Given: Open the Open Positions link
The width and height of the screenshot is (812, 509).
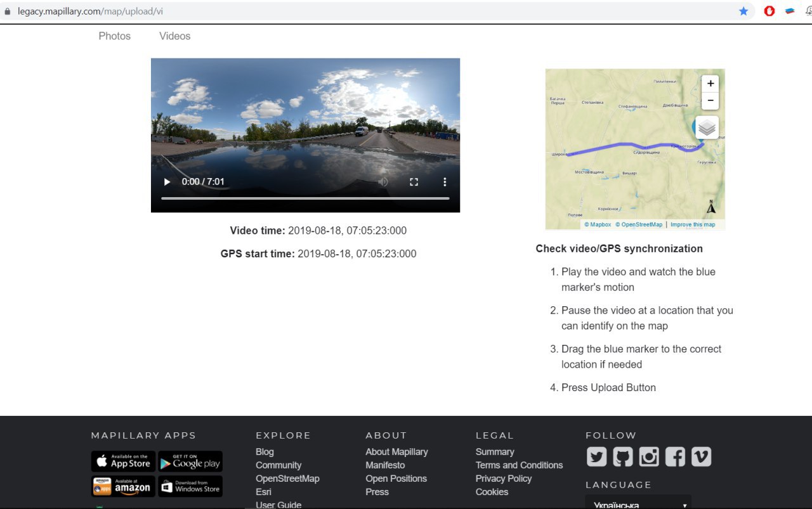Looking at the screenshot, I should pyautogui.click(x=396, y=479).
